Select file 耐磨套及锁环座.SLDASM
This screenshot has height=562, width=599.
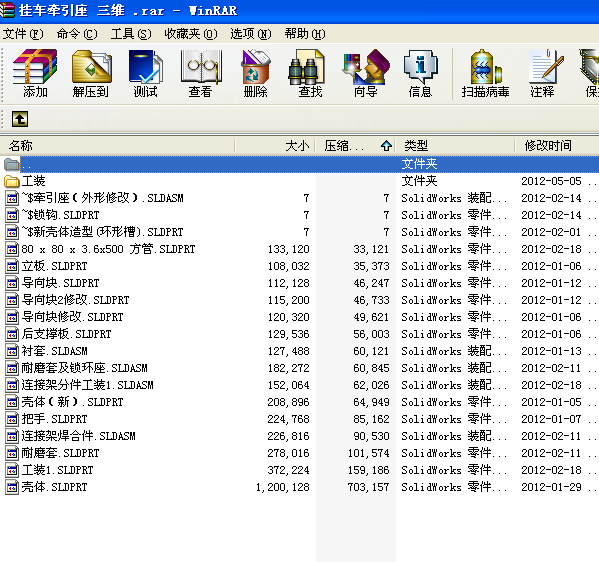[x=84, y=368]
